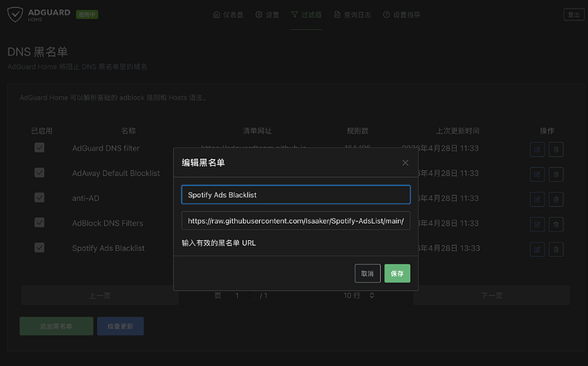Image resolution: width=588 pixels, height=366 pixels.
Task: Sort by the 清单网址 list URL header
Action: tap(257, 131)
